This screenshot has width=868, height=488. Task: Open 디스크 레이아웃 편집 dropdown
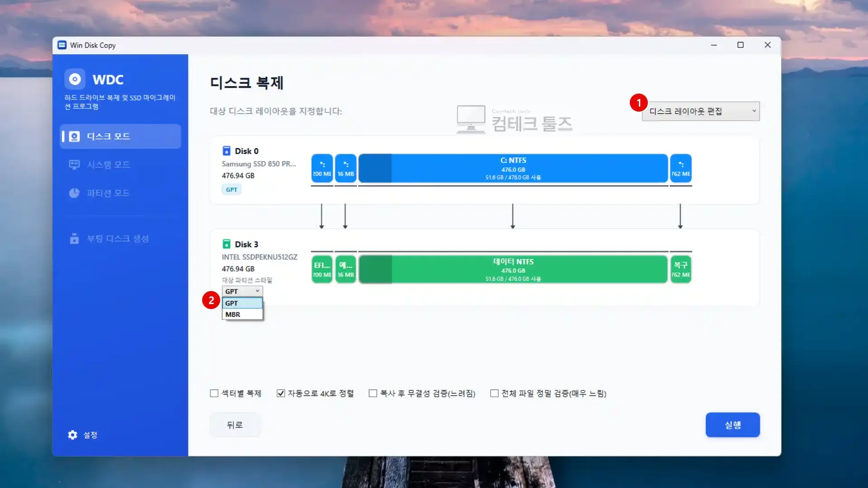point(701,111)
